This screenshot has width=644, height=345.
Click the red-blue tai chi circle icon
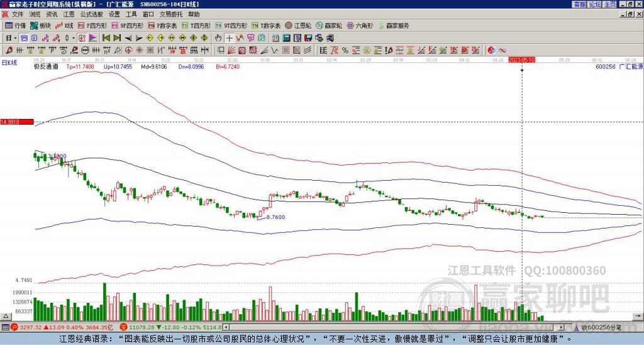pos(491,50)
